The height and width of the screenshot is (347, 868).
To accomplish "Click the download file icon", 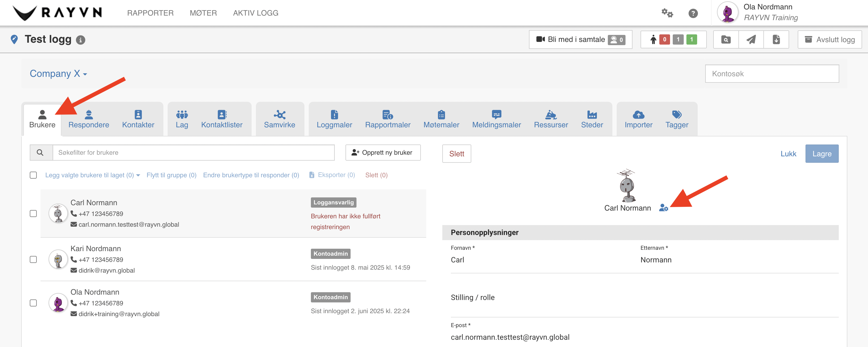I will pyautogui.click(x=776, y=39).
